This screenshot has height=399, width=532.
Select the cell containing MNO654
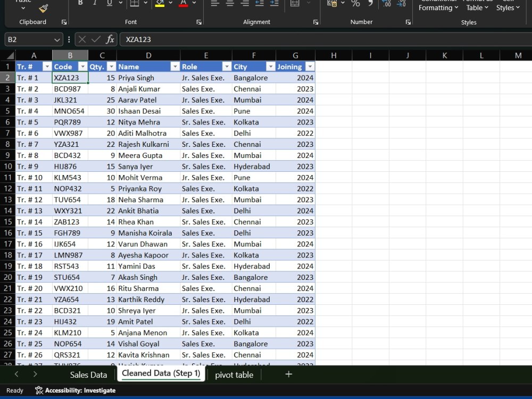tap(70, 111)
